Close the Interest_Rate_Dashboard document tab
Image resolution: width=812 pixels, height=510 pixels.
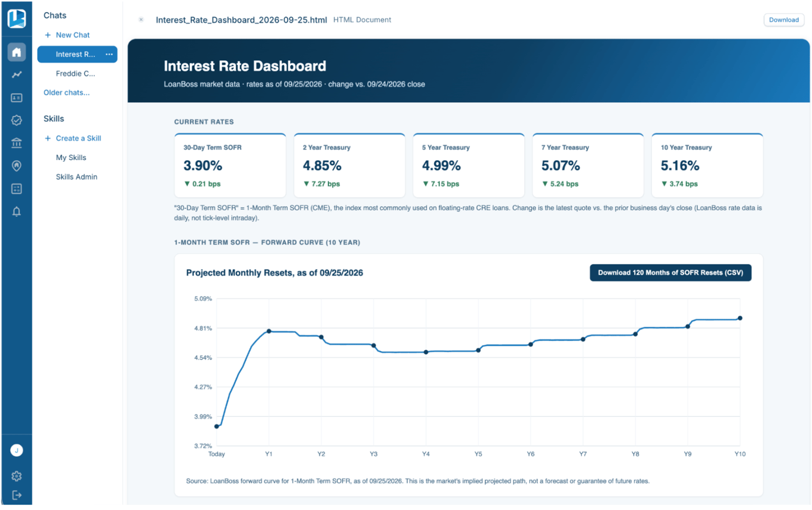click(142, 20)
